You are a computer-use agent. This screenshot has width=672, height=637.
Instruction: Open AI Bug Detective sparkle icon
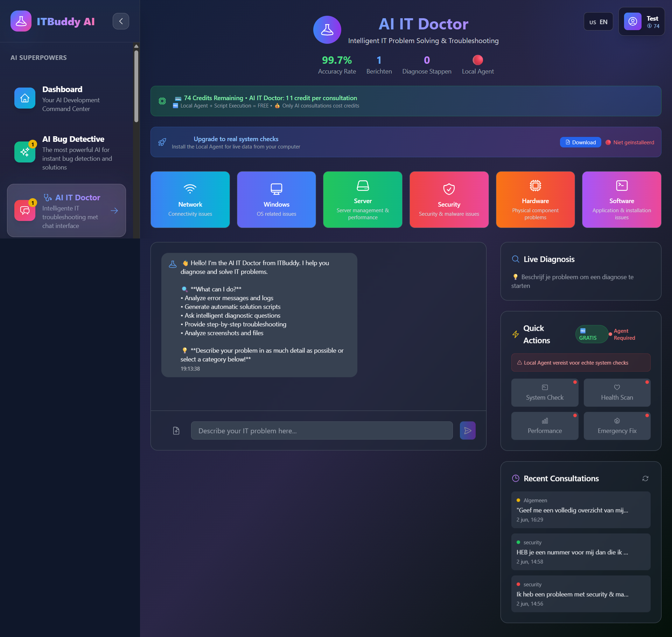25,152
